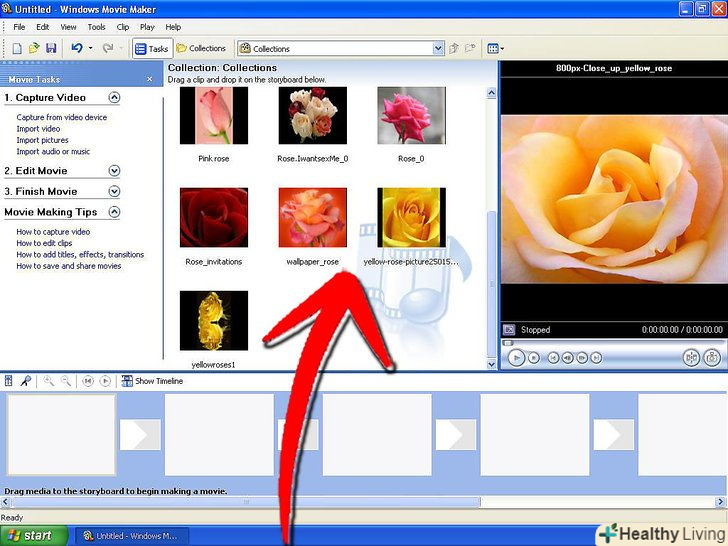Select the yellowroses1 thumbnail
The height and width of the screenshot is (546, 728).
pyautogui.click(x=214, y=321)
